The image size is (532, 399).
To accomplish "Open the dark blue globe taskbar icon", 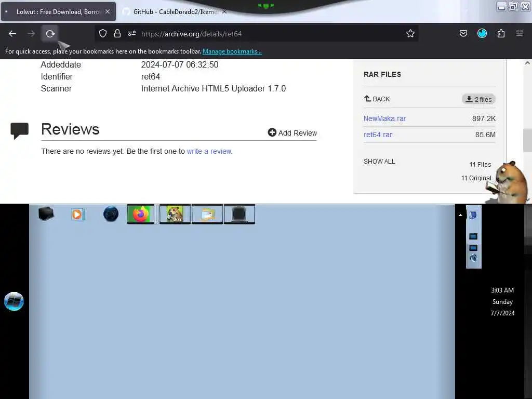I will tap(111, 214).
